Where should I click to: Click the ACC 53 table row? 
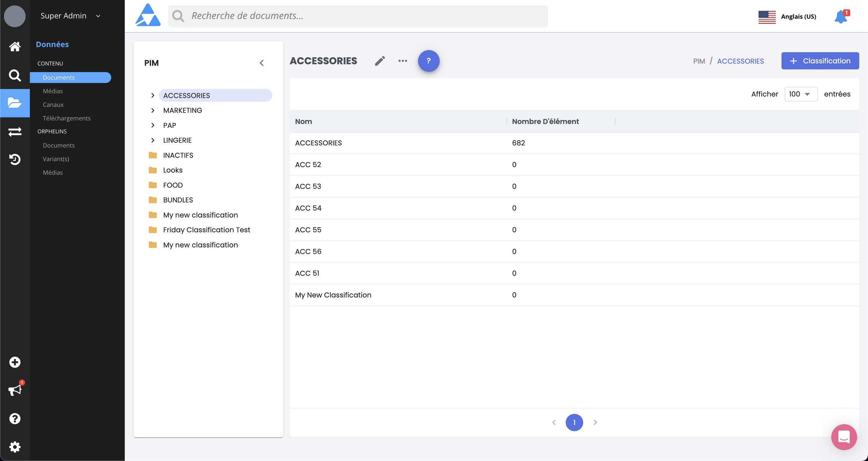tap(574, 186)
